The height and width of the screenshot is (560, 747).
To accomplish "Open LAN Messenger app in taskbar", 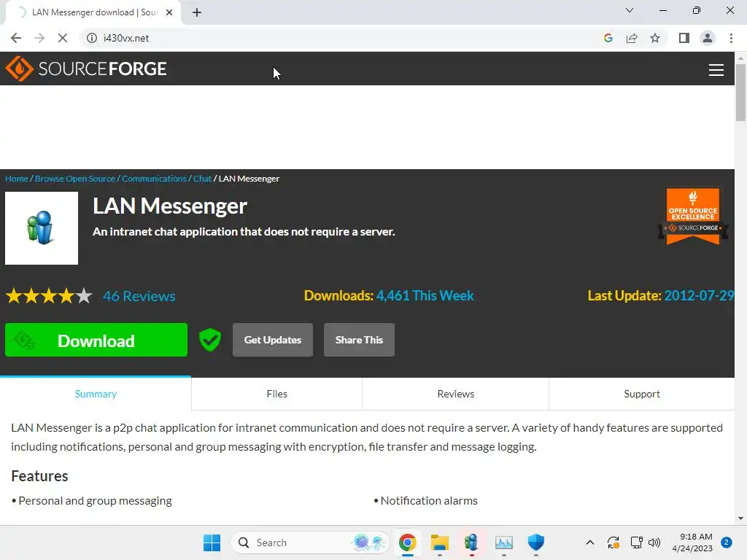I will click(471, 542).
